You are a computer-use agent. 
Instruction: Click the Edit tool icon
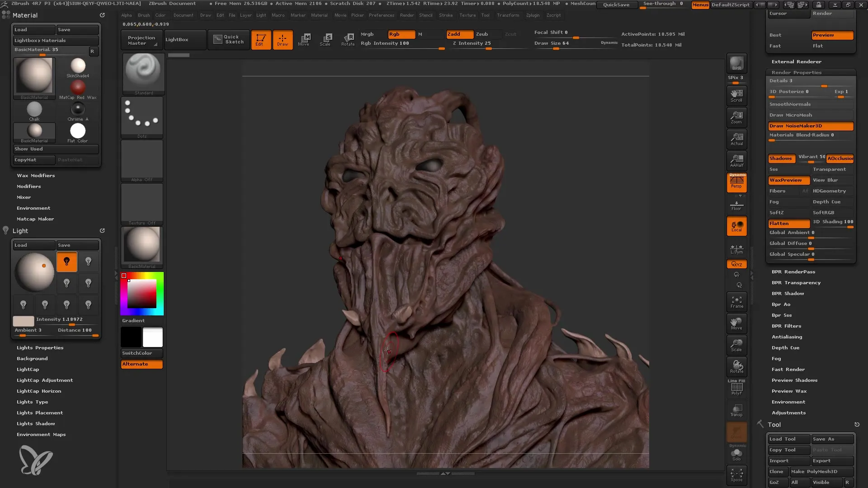[260, 39]
